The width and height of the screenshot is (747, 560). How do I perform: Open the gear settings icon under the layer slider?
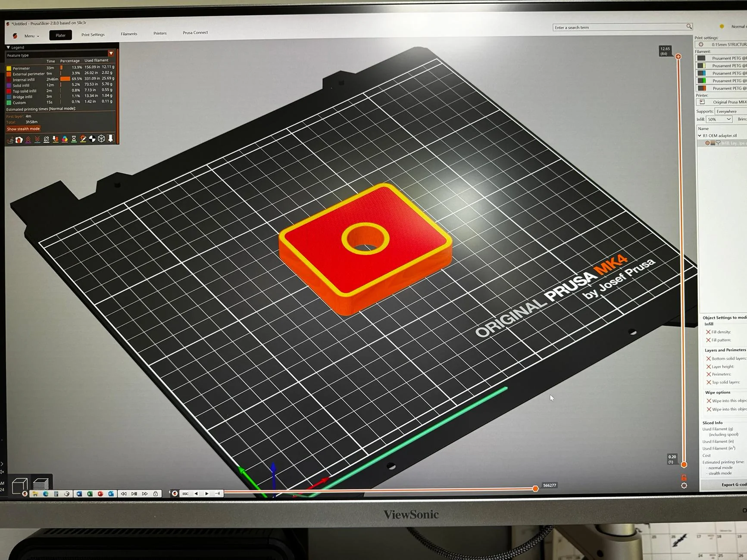tap(684, 485)
